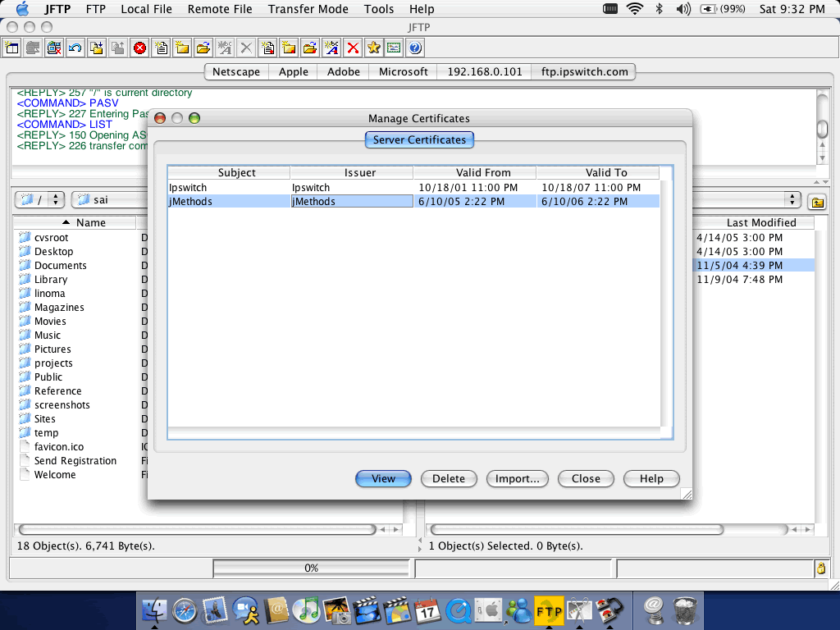This screenshot has height=630, width=840.
Task: Click the rename remote file icon (blue A)
Action: point(331,48)
